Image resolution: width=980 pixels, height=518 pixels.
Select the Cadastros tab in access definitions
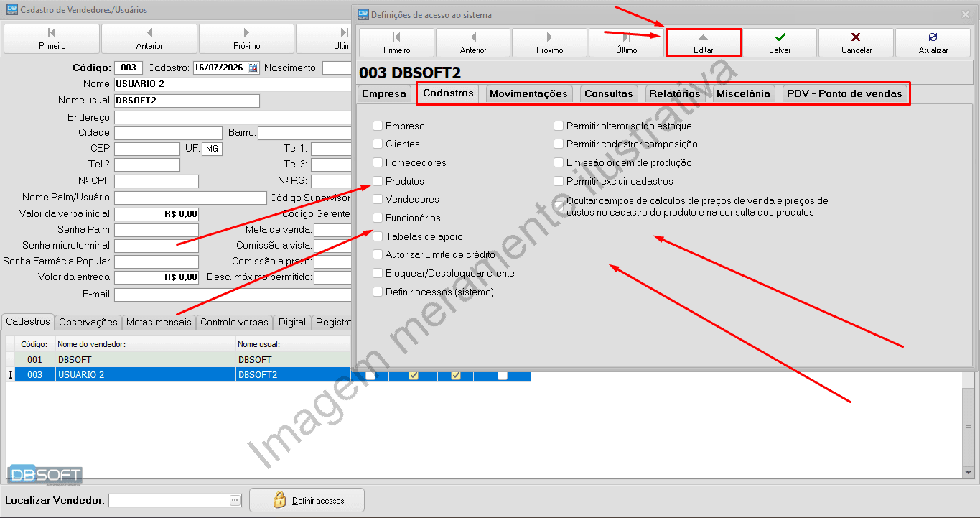(x=448, y=93)
